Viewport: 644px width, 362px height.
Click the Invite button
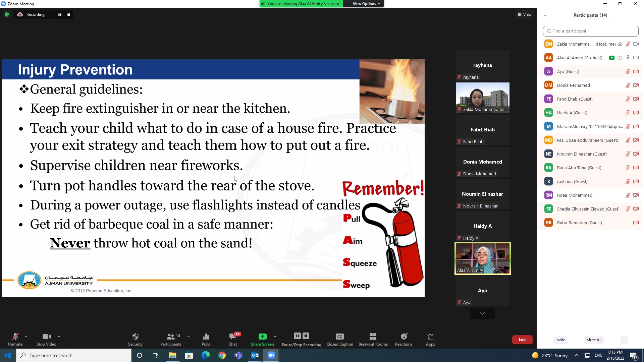560,340
